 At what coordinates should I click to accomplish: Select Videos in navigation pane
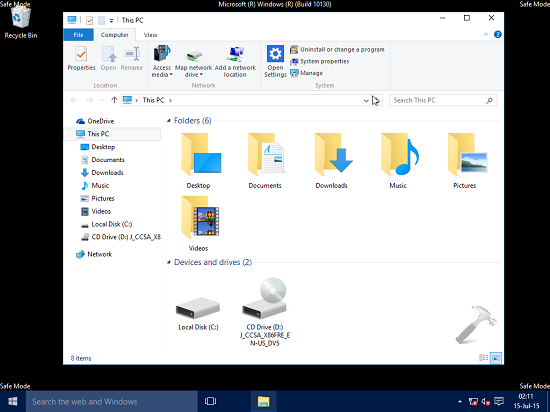pyautogui.click(x=95, y=211)
